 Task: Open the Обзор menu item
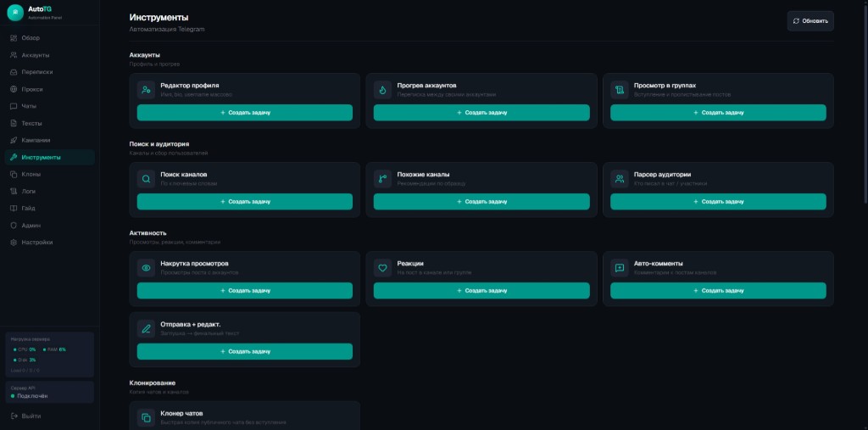[50, 38]
